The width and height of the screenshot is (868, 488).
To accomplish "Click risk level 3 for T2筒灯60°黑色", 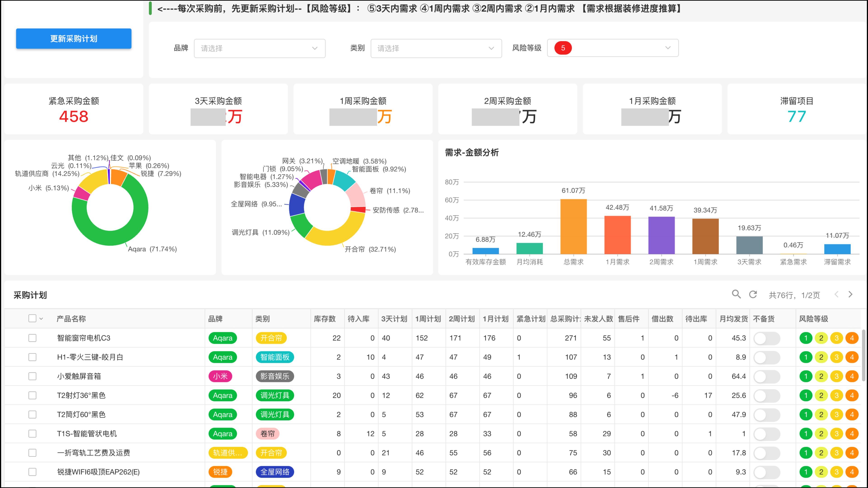I will pyautogui.click(x=837, y=415).
